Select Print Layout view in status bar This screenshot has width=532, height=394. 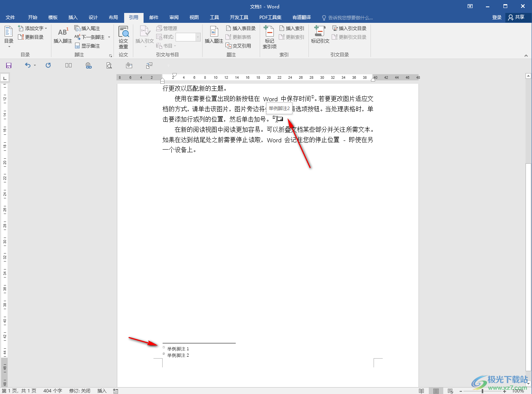436,391
